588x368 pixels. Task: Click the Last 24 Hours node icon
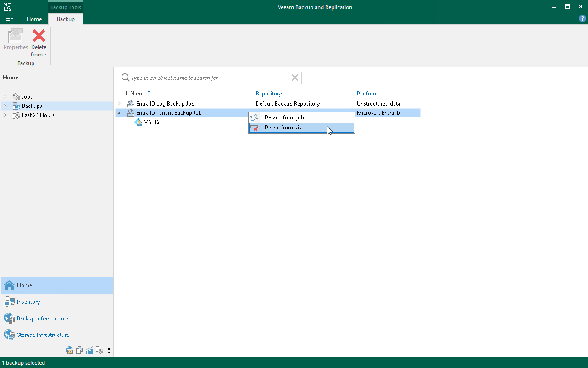17,115
